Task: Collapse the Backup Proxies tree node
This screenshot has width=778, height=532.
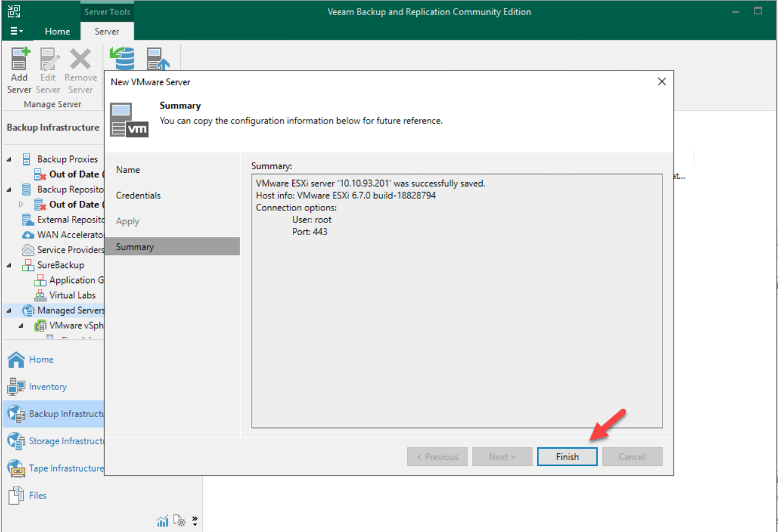Action: [8, 158]
